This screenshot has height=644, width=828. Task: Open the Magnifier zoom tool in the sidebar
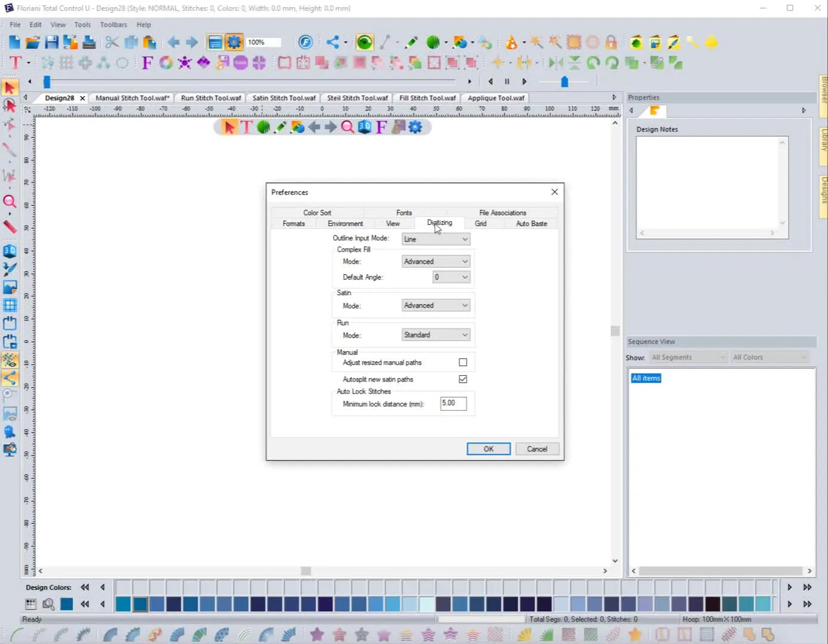pyautogui.click(x=10, y=202)
